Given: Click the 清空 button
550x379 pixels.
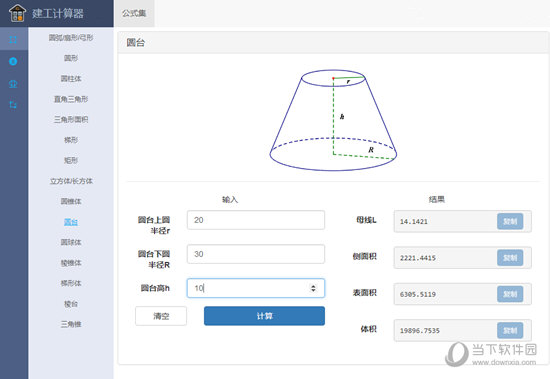Looking at the screenshot, I should 161,316.
